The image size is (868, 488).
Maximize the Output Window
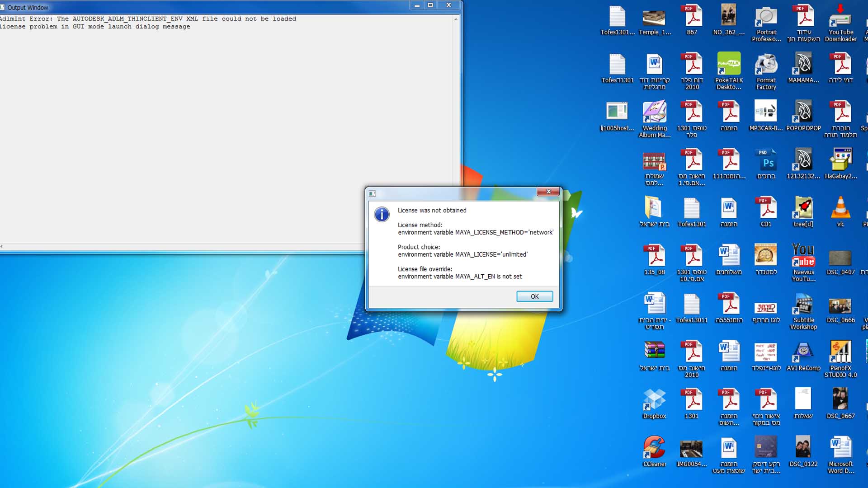(x=430, y=5)
